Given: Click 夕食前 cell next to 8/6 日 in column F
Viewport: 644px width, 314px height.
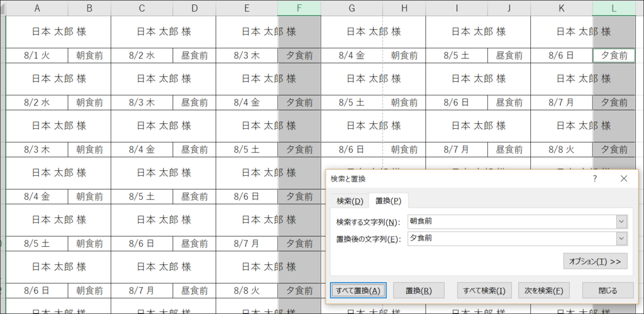Looking at the screenshot, I should [299, 197].
